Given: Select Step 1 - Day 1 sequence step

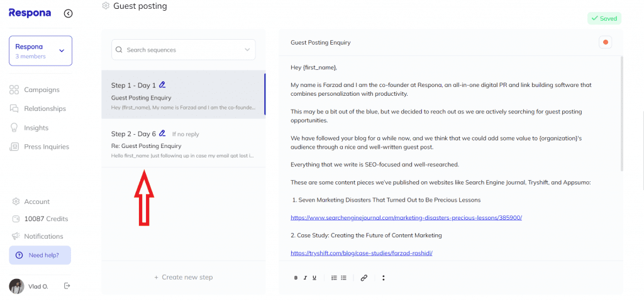Looking at the screenshot, I should (183, 94).
